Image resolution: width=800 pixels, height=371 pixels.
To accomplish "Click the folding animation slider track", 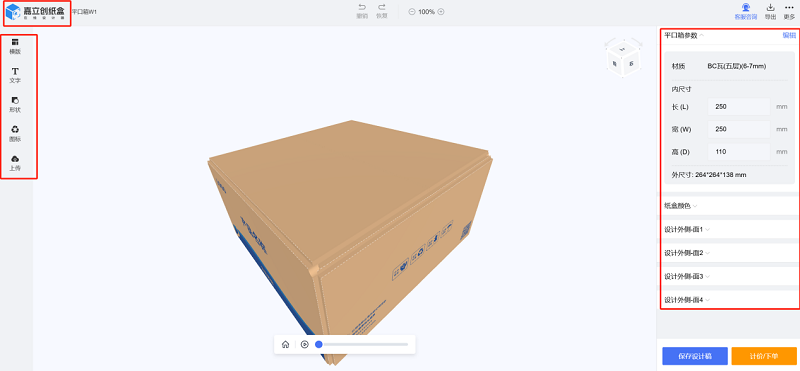I will (x=362, y=344).
